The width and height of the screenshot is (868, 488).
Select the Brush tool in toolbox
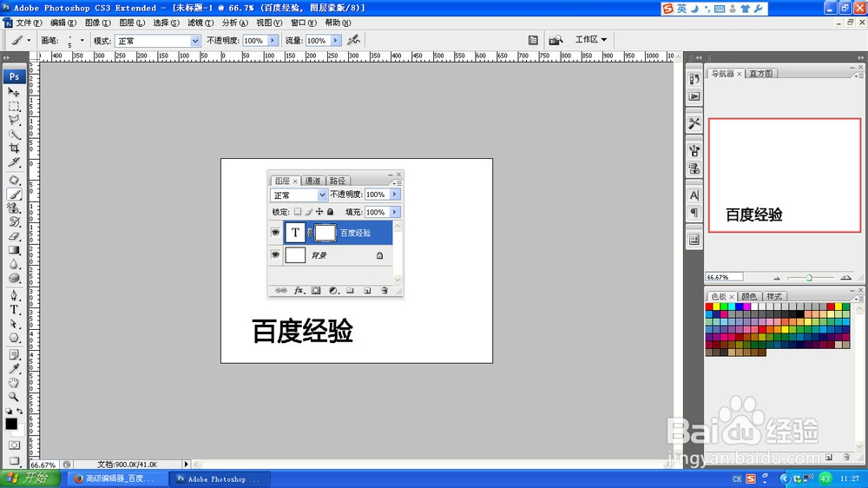[14, 195]
